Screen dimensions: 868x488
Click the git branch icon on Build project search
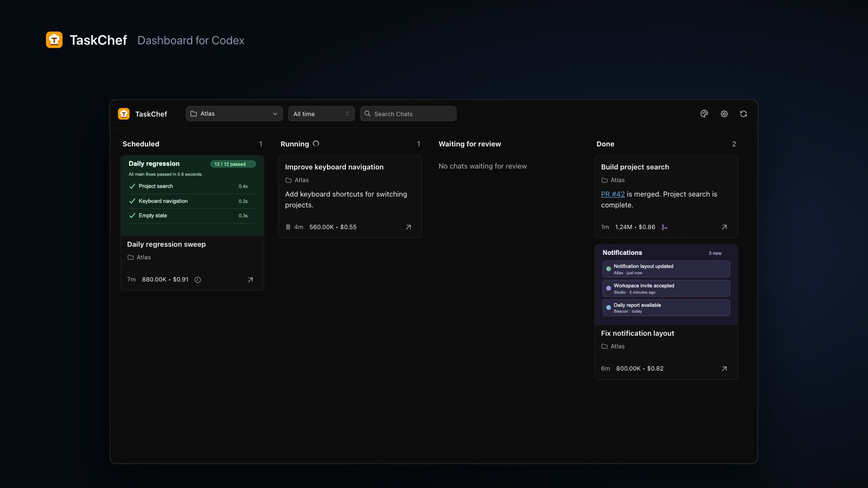click(x=664, y=227)
